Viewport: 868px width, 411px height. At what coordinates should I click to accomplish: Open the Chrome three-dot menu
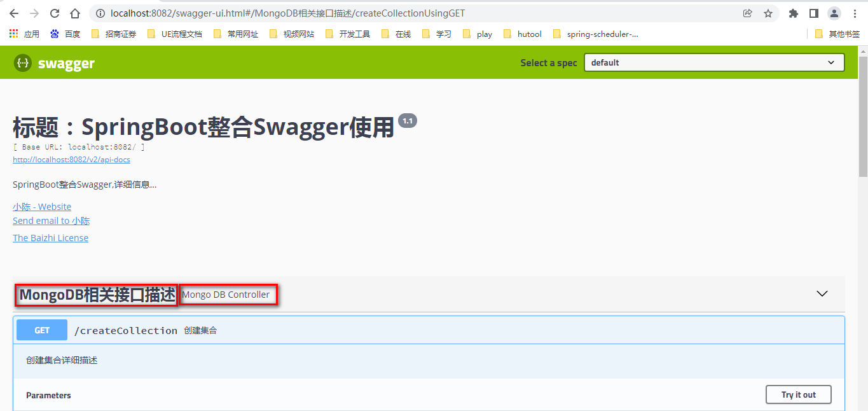click(855, 13)
